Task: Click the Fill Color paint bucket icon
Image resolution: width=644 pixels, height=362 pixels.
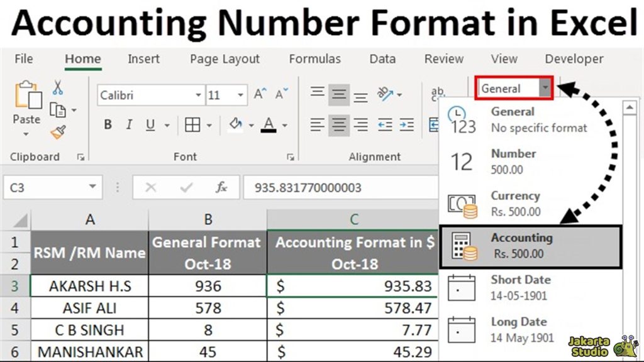Action: (236, 124)
